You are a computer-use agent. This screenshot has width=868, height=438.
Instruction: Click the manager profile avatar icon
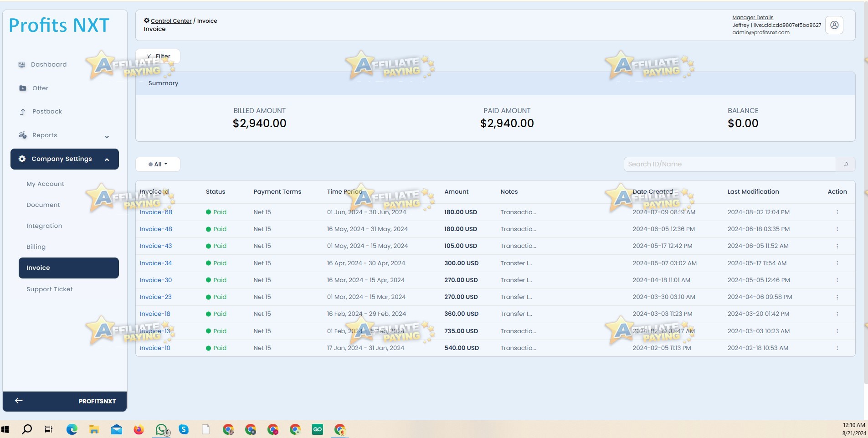[834, 25]
